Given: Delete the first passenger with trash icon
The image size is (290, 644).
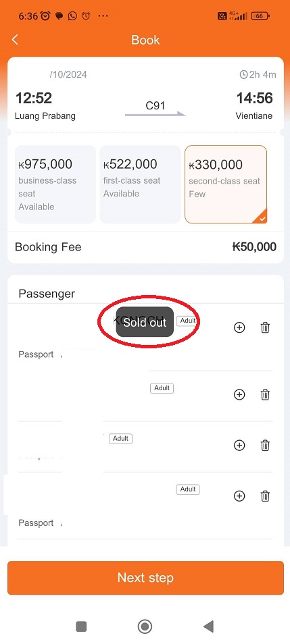Looking at the screenshot, I should point(265,327).
